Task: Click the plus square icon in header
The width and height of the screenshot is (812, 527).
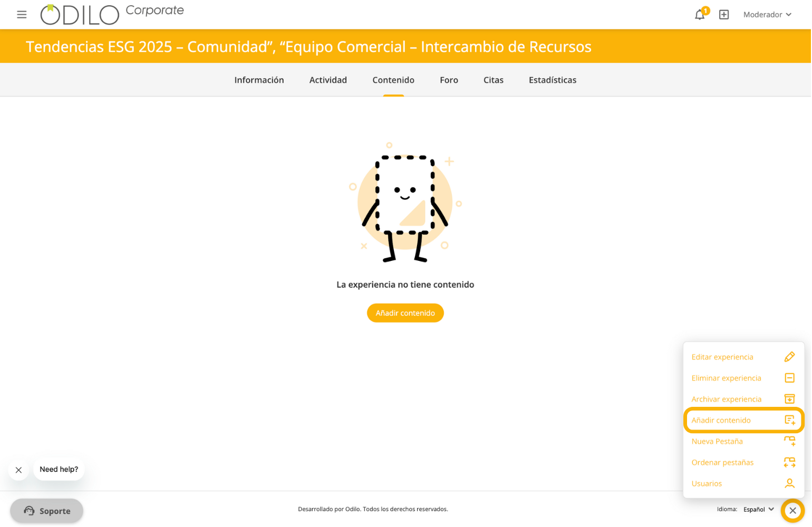Action: [724, 15]
